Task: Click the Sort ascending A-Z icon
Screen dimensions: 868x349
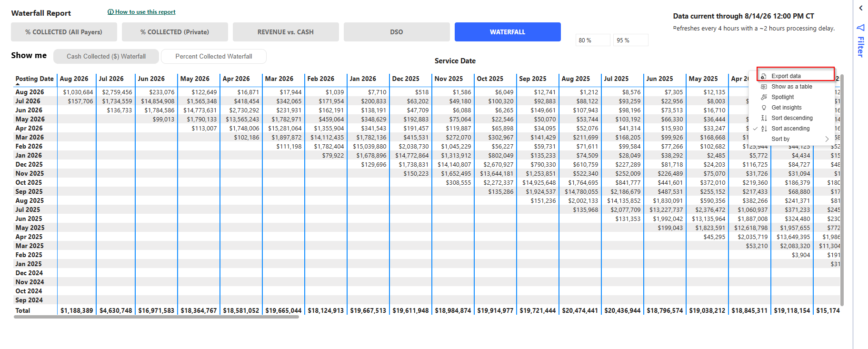Action: (x=764, y=129)
